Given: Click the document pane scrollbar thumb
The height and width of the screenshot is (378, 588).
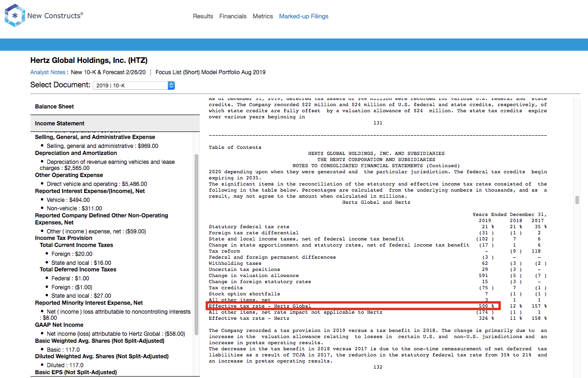Looking at the screenshot, I should [577, 201].
